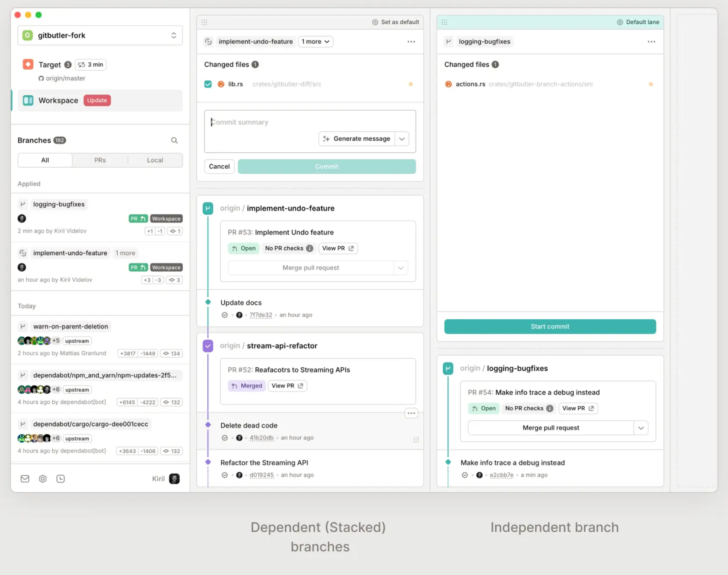View PR #54 externally
Image resolution: width=728 pixels, height=575 pixels.
pos(578,408)
